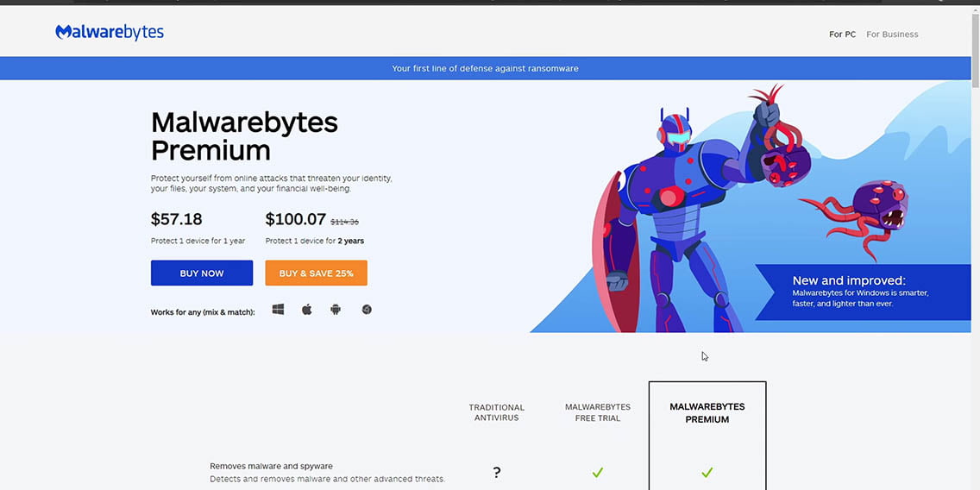Click the New and improved callout banner
This screenshot has width=980, height=490.
863,292
